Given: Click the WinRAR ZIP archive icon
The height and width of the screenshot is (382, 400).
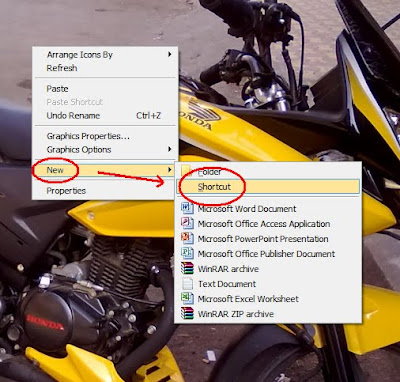Looking at the screenshot, I should coord(187,313).
